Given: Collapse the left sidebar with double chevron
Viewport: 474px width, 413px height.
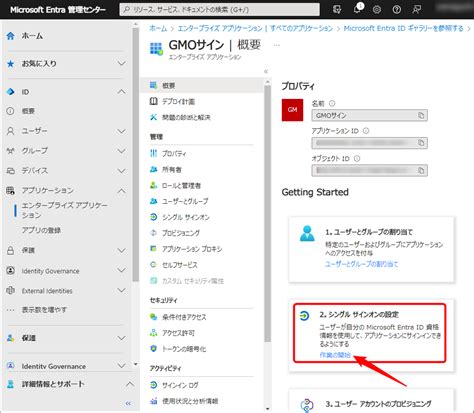Looking at the screenshot, I should [x=128, y=403].
